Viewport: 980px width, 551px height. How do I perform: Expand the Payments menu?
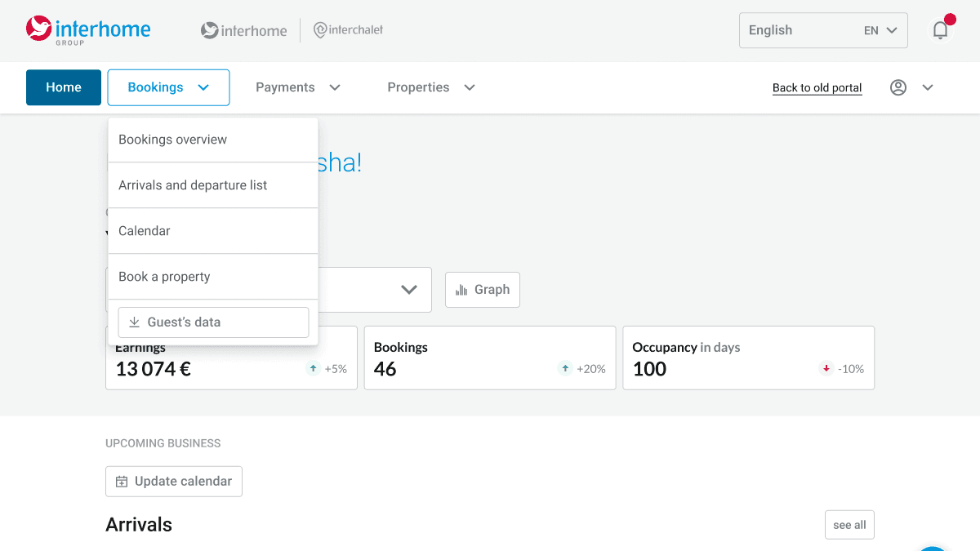pos(298,87)
